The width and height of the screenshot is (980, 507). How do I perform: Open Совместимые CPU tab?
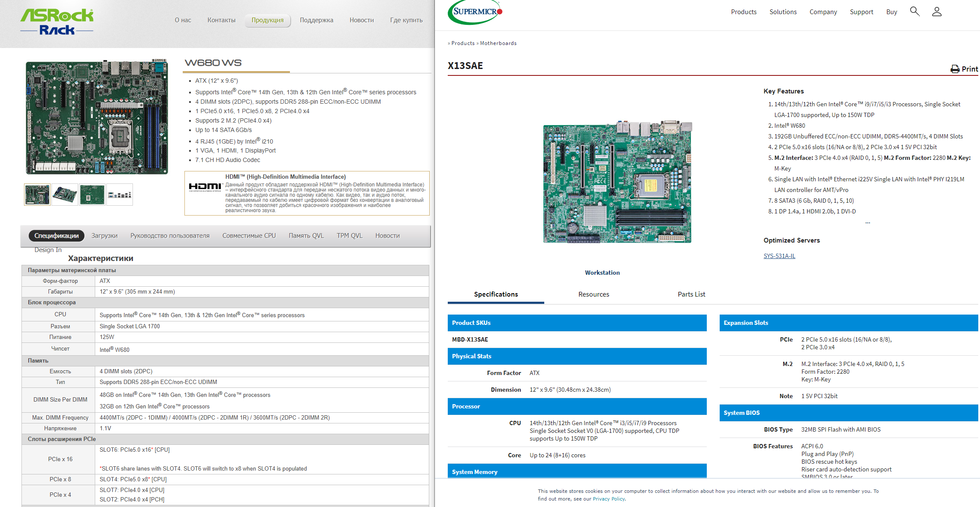(249, 236)
